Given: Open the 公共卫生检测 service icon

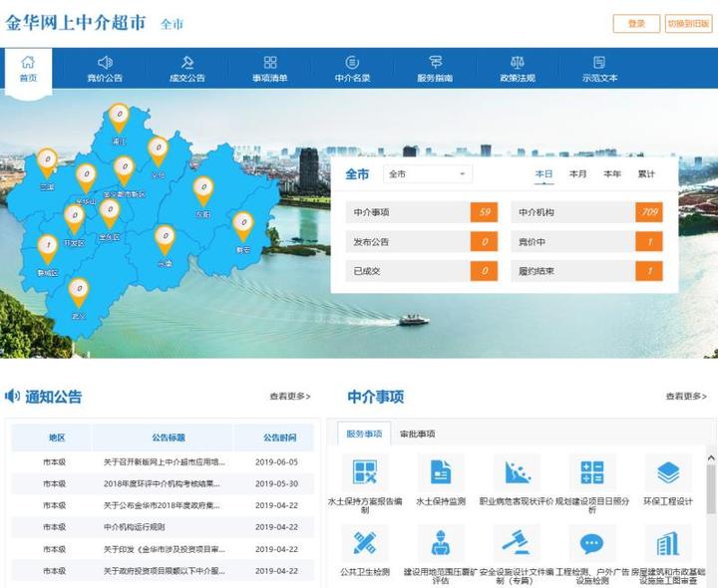Looking at the screenshot, I should (365, 543).
